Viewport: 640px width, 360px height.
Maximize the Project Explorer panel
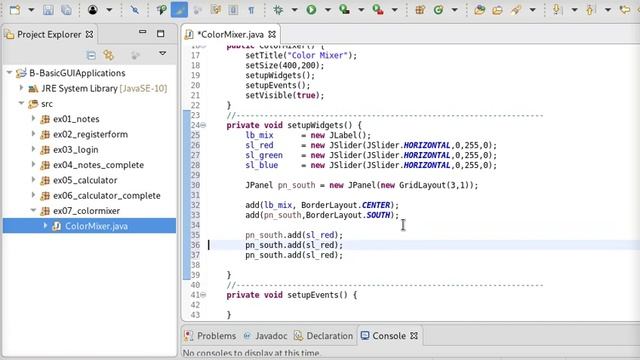coord(160,34)
